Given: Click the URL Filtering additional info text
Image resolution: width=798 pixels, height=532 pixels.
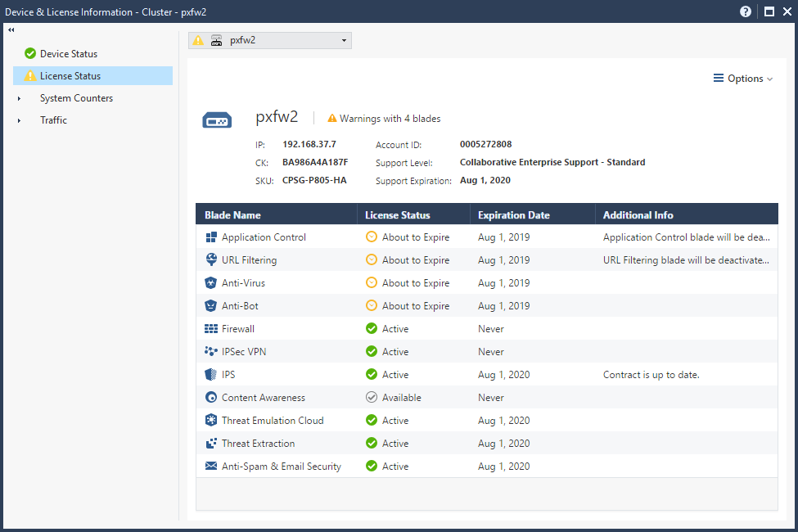Looking at the screenshot, I should coord(686,260).
